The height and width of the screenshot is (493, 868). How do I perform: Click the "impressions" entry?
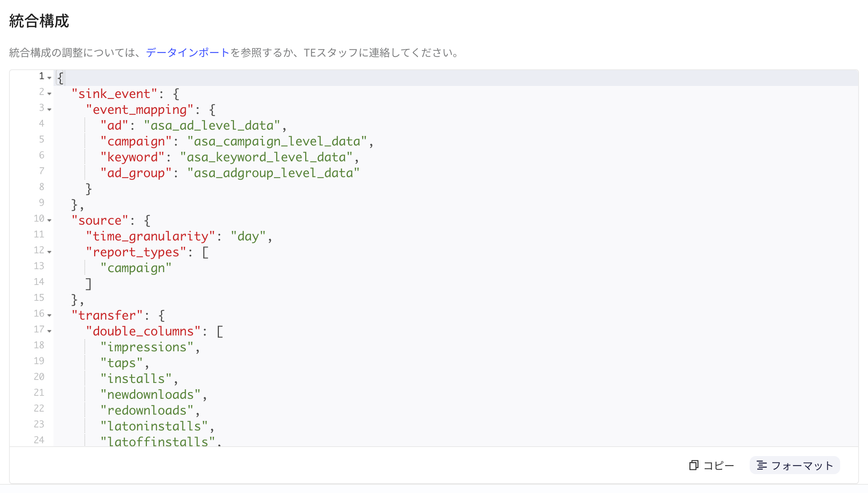pos(147,347)
